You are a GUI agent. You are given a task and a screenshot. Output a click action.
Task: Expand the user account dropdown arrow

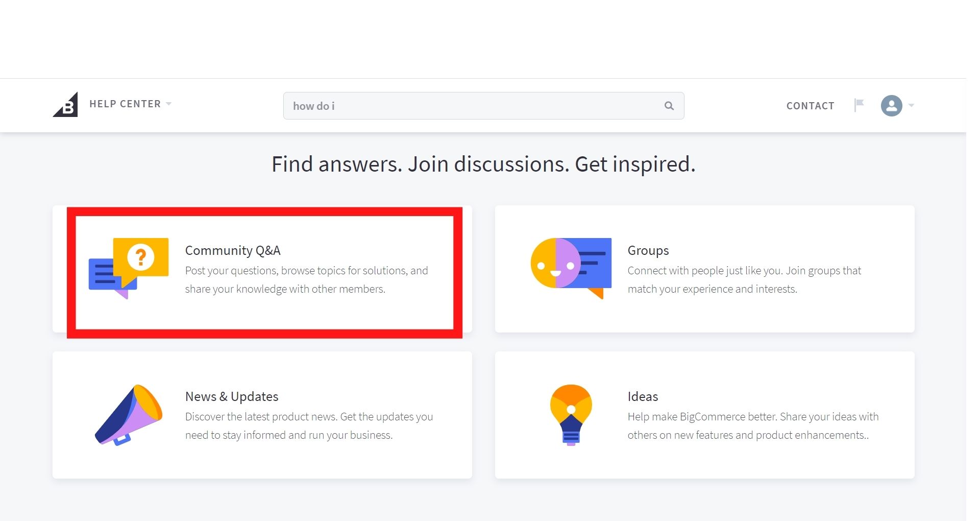pos(911,106)
